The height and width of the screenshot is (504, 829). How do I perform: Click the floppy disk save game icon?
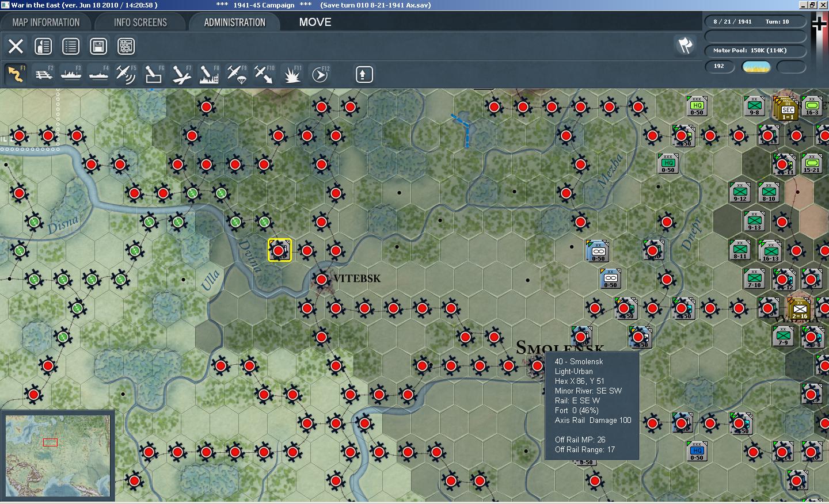(x=98, y=46)
